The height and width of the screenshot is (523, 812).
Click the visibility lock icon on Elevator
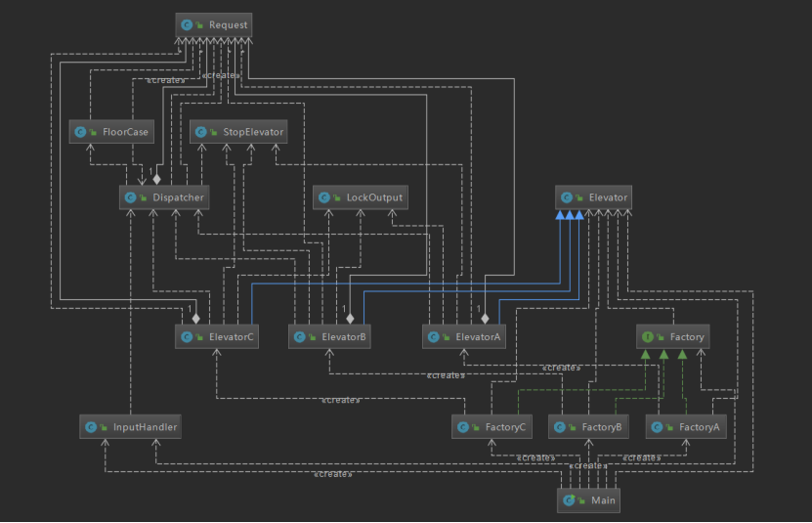[x=579, y=198]
